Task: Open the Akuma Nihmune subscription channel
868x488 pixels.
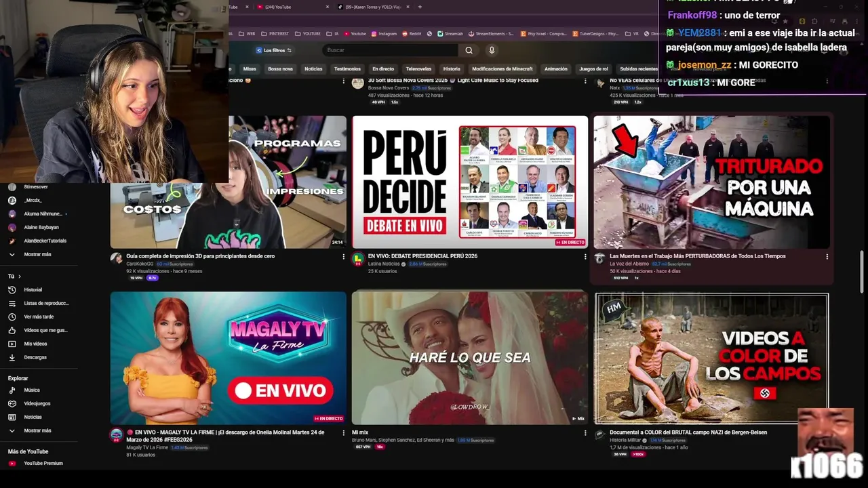Action: pos(37,213)
